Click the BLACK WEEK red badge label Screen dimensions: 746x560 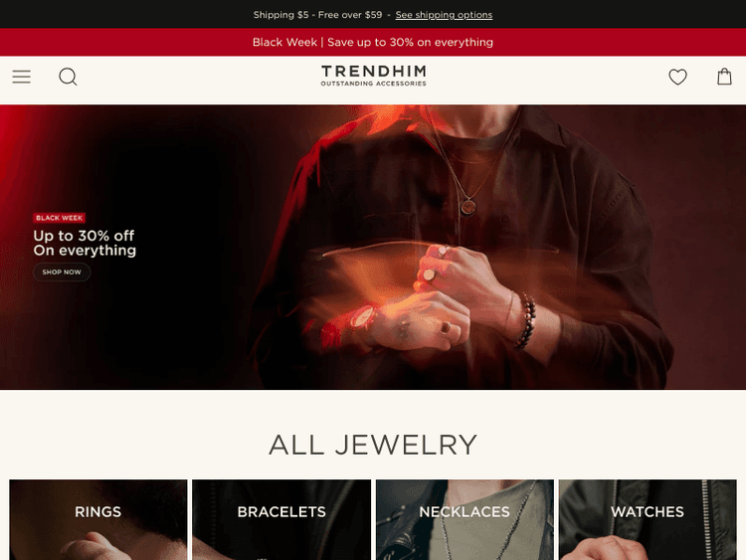(x=60, y=218)
